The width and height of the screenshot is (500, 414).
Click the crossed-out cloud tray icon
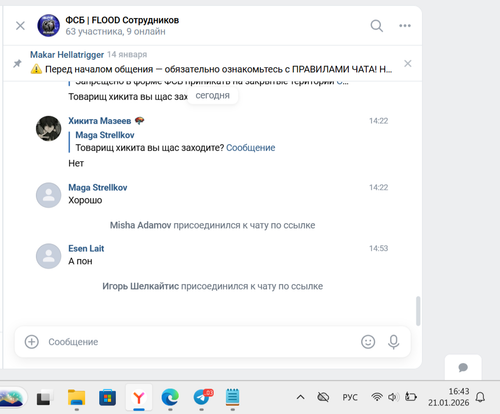click(x=323, y=397)
